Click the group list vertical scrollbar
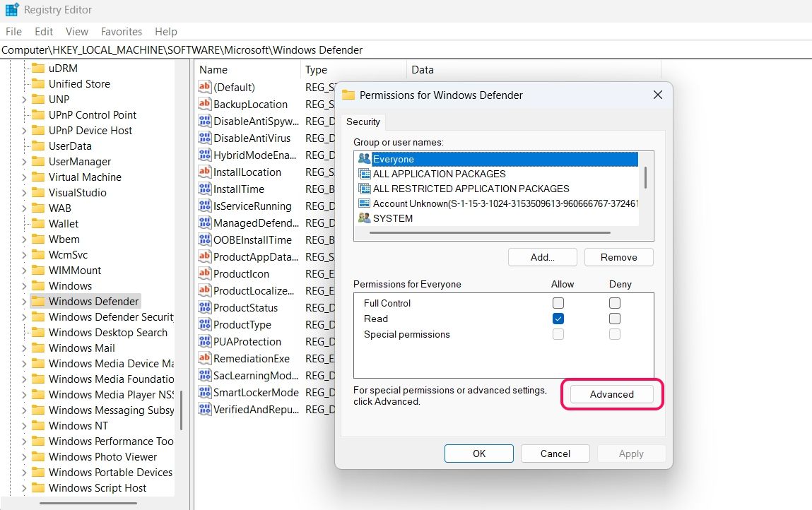812x510 pixels. pos(645,177)
